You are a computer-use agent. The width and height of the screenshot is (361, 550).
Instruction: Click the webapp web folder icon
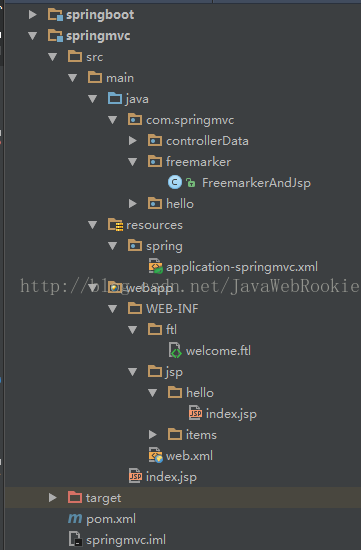tap(115, 287)
